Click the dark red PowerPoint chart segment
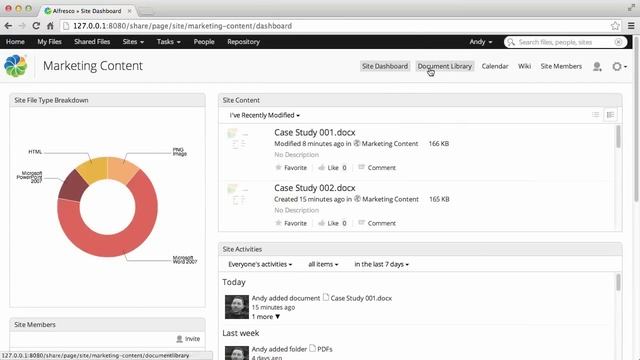Image resolution: width=640 pixels, height=360 pixels. [x=73, y=186]
